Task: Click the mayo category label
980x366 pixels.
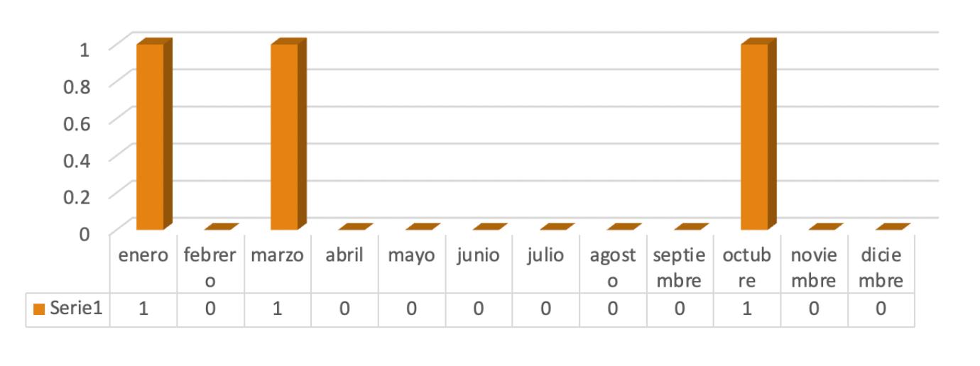Action: point(411,255)
